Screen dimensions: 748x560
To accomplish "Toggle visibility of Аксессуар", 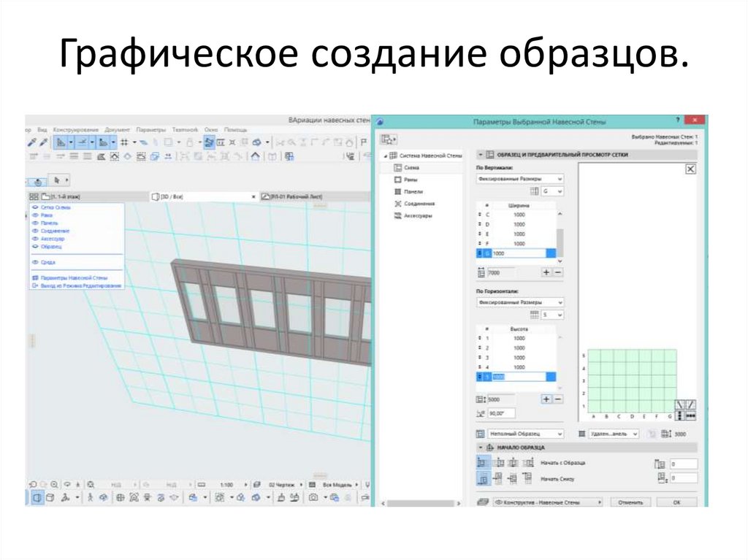I will click(35, 239).
